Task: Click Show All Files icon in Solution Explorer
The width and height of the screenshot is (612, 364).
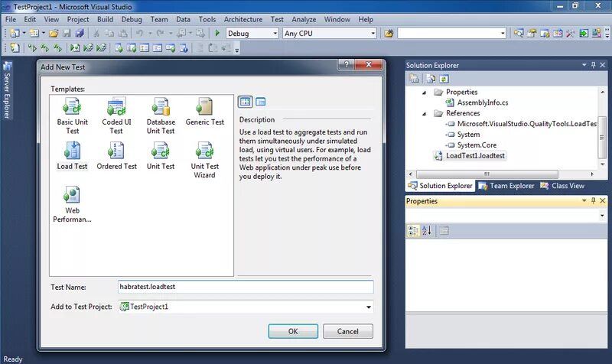Action: coord(431,80)
